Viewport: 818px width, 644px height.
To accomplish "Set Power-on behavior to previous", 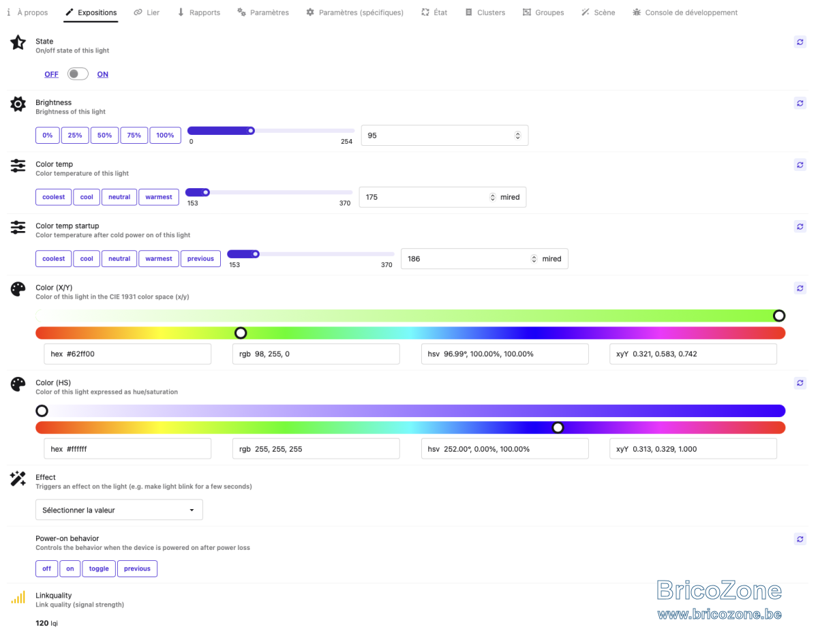I will tap(137, 568).
